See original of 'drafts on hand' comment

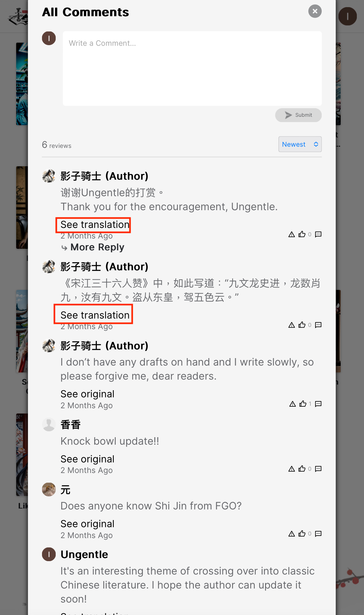point(87,394)
